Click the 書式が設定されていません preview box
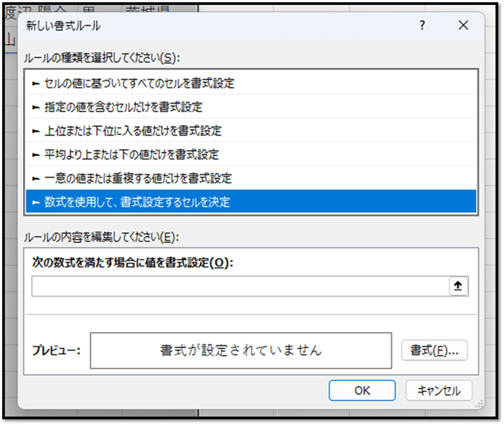The width and height of the screenshot is (504, 425). (x=240, y=350)
